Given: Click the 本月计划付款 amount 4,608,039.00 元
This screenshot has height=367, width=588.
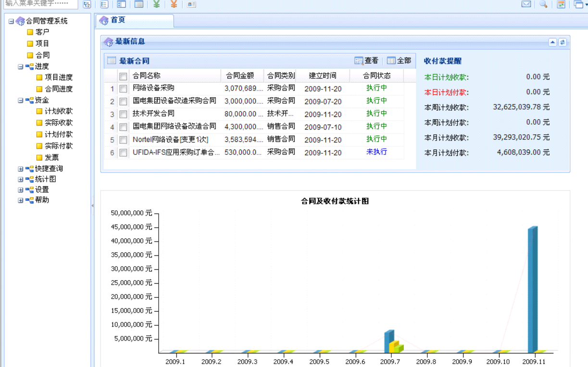Looking at the screenshot, I should coord(523,152).
